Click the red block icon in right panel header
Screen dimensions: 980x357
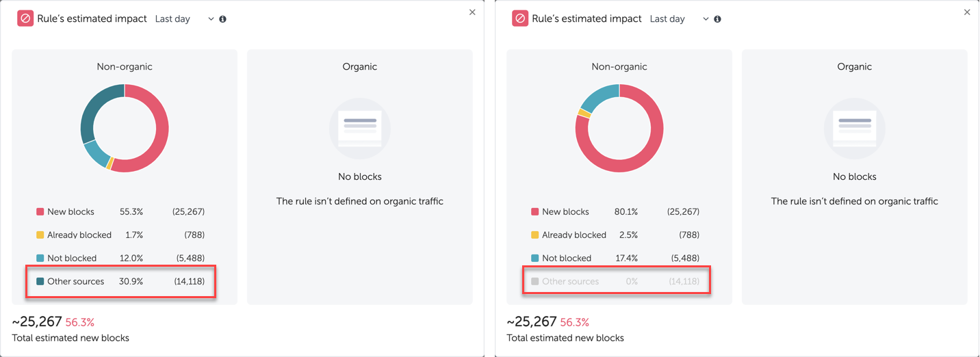pos(520,19)
